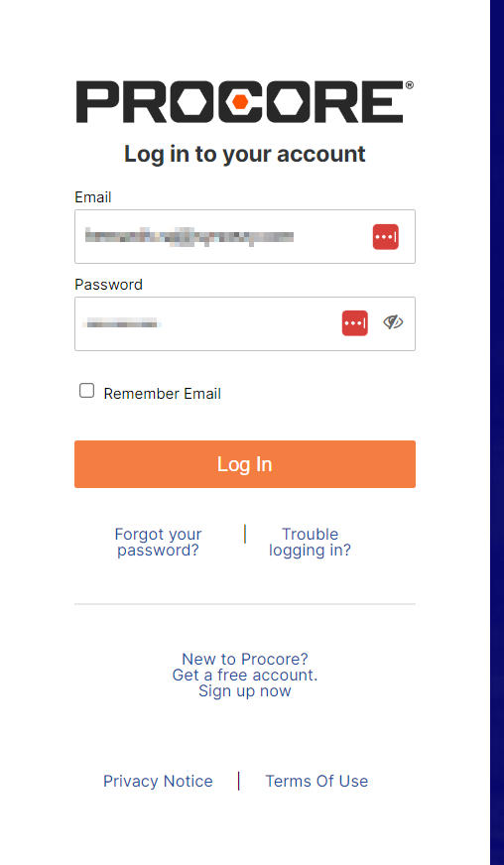This screenshot has width=504, height=865.
Task: Click the orange hexagon inside Procore logo
Action: pyautogui.click(x=239, y=102)
